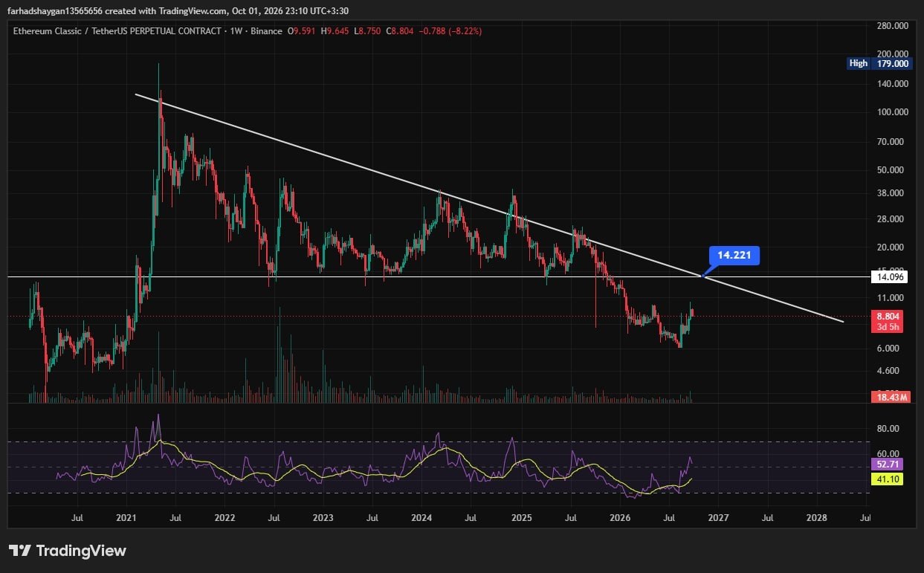Click the 140.000 price axis label
This screenshot has width=924, height=573.
click(893, 84)
